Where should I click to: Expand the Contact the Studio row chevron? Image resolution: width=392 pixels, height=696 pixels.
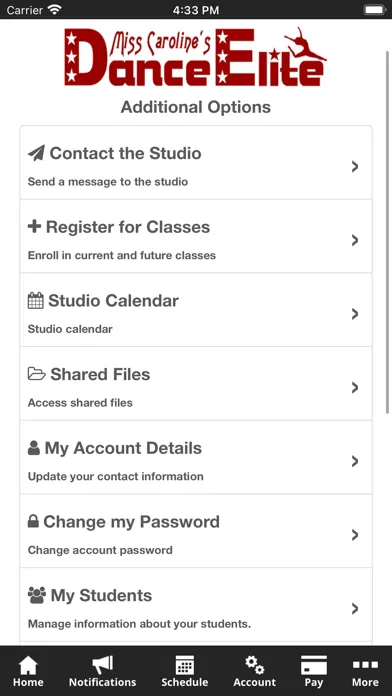355,166
